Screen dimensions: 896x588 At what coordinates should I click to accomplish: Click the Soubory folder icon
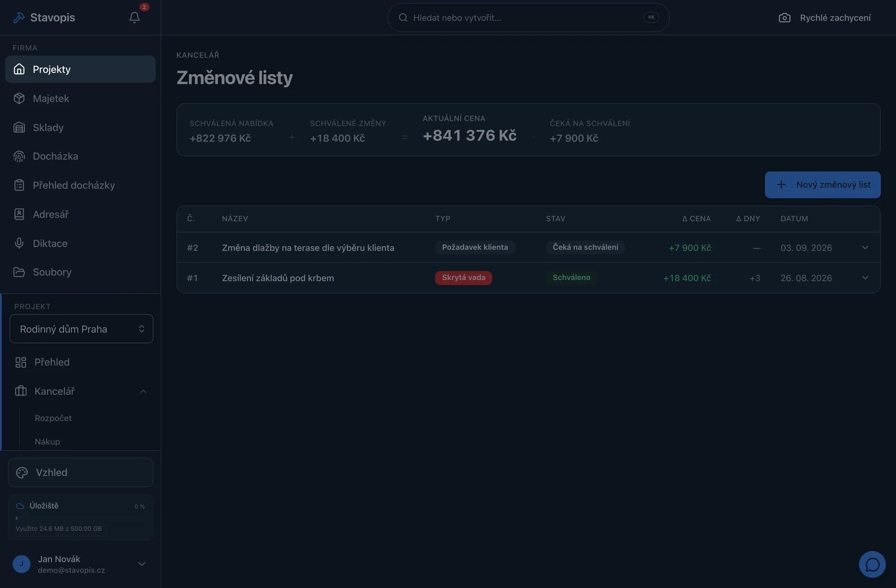pos(19,272)
